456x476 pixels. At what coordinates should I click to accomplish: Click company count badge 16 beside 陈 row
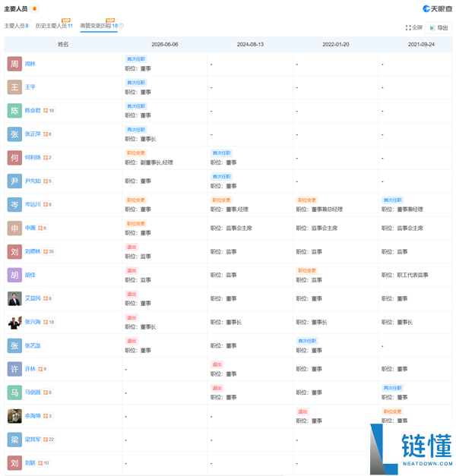[49, 111]
